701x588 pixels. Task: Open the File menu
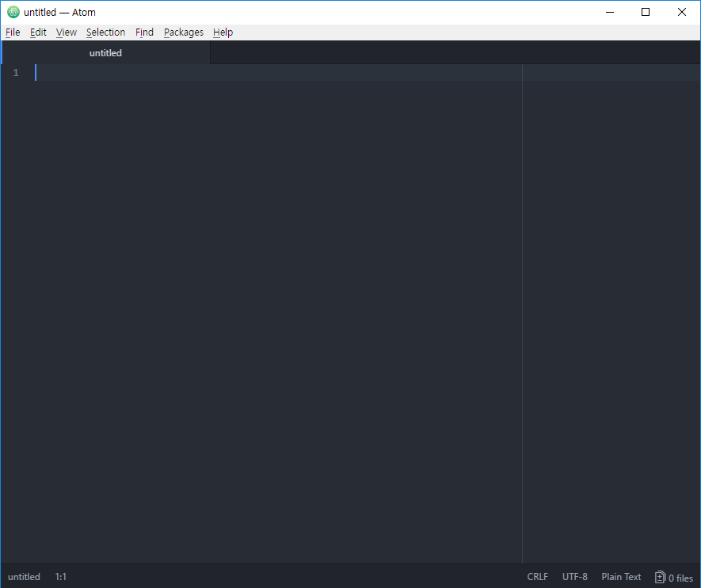(12, 32)
